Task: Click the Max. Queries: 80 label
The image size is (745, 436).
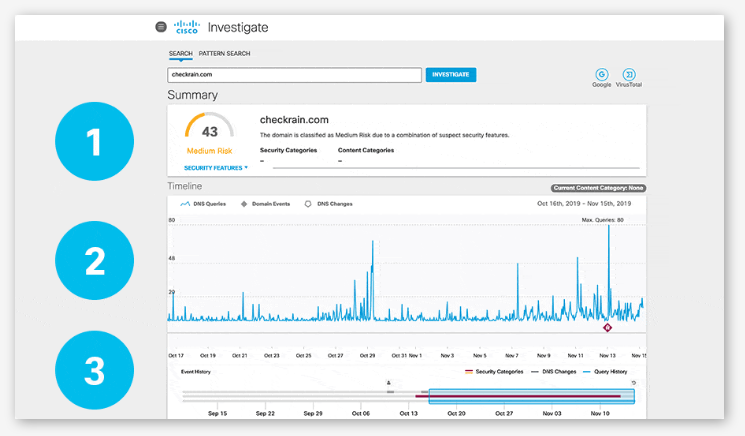Action: pyautogui.click(x=602, y=220)
